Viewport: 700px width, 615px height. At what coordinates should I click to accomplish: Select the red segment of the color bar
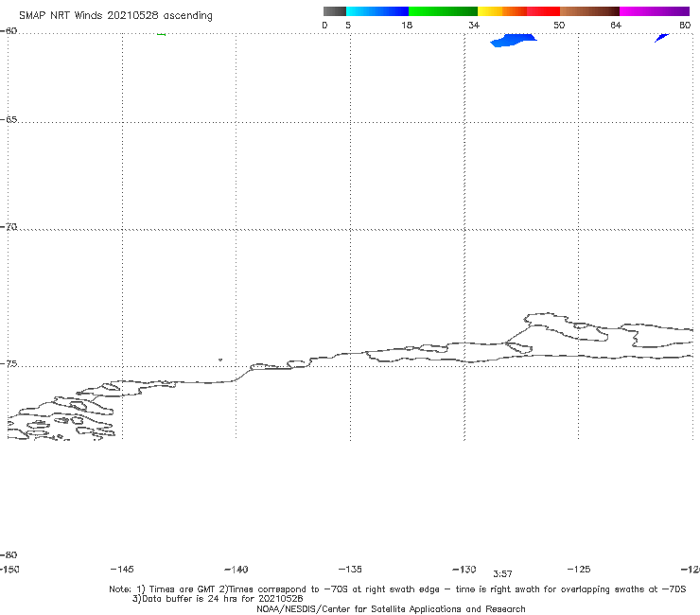tap(543, 11)
